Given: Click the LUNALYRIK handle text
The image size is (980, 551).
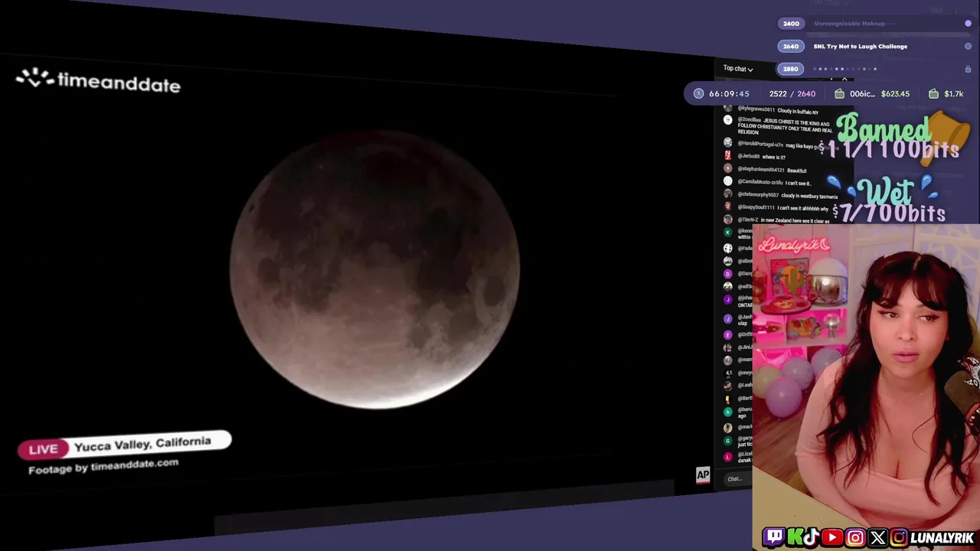Looking at the screenshot, I should 942,538.
